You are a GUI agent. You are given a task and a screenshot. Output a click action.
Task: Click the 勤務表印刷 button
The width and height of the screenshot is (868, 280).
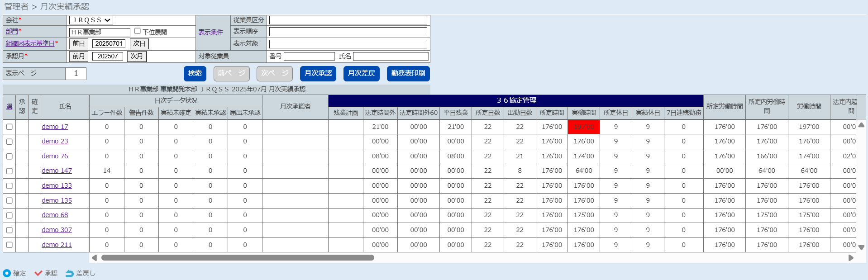[x=408, y=73]
